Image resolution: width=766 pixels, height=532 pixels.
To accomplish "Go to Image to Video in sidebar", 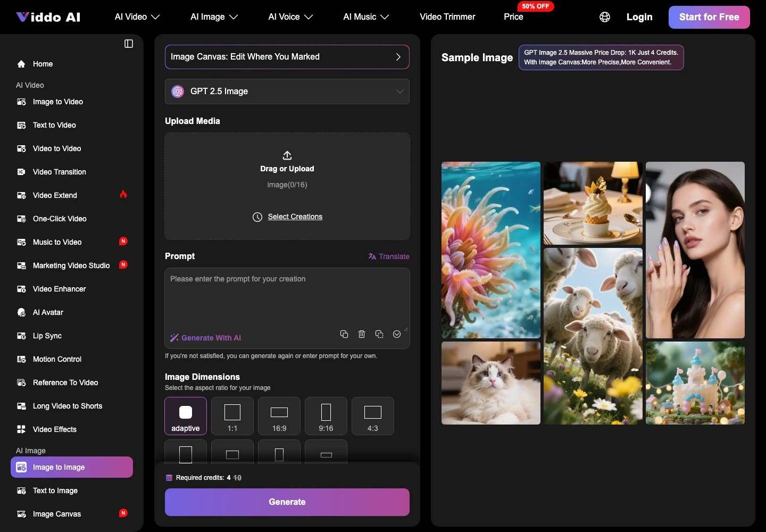I will pyautogui.click(x=72, y=102).
